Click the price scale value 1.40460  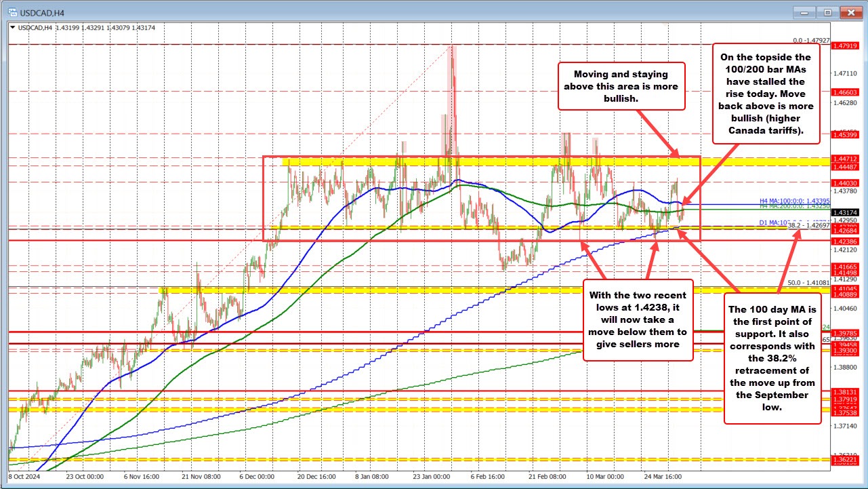point(844,308)
